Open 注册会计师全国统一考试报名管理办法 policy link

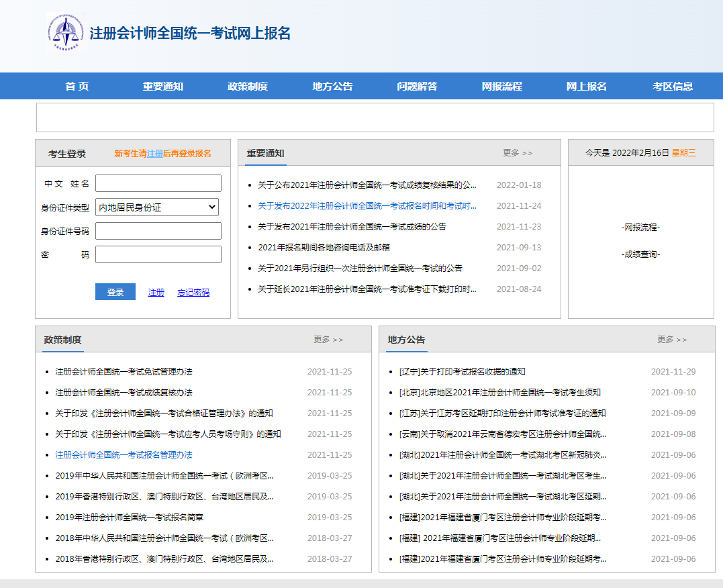124,455
